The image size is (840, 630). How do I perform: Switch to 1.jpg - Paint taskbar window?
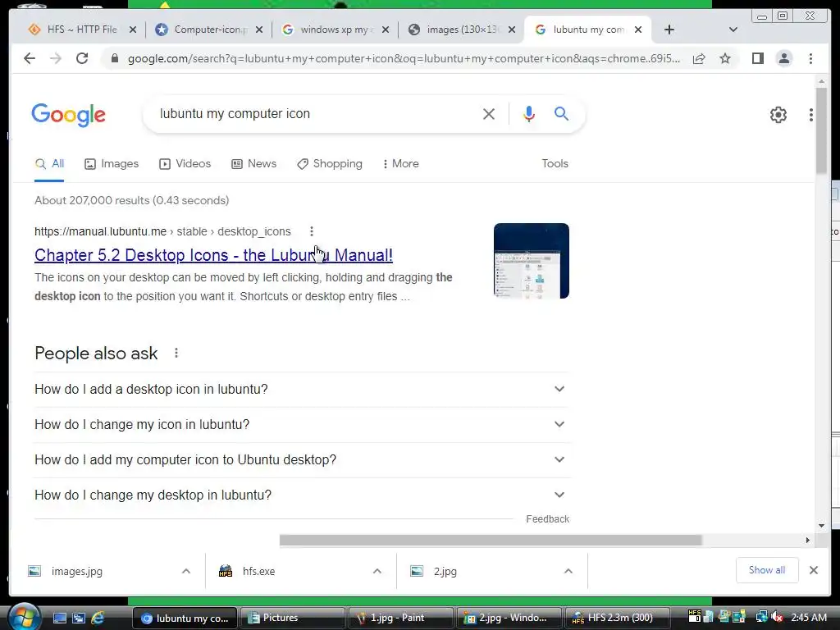(401, 618)
